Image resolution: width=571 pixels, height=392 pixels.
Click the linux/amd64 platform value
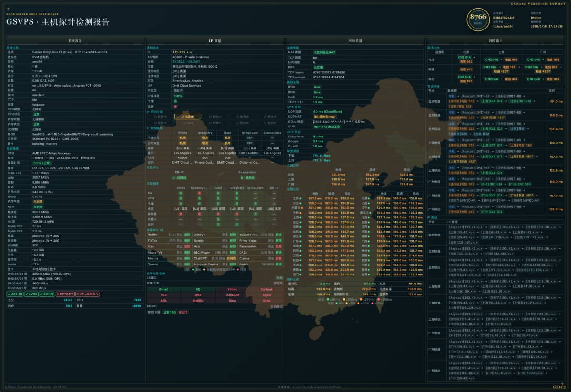click(503, 26)
